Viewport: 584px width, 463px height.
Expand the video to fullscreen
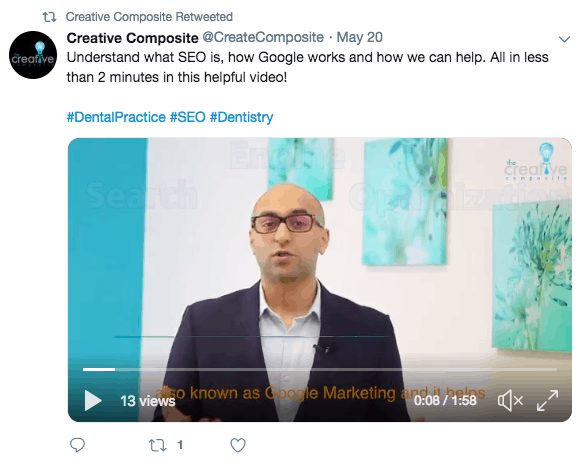click(x=547, y=400)
